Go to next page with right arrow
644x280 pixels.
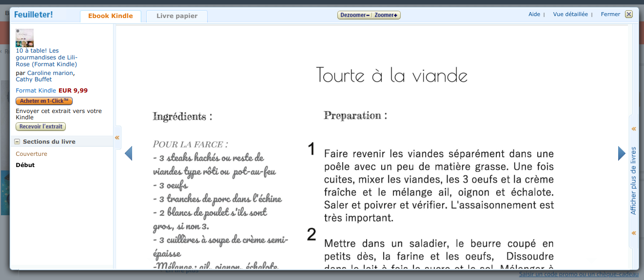pyautogui.click(x=622, y=153)
